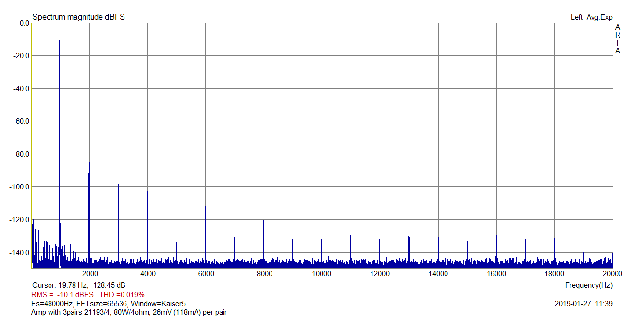This screenshot has width=644, height=318.
Task: Click the '16000' frequency axis label
Action: pyautogui.click(x=496, y=274)
